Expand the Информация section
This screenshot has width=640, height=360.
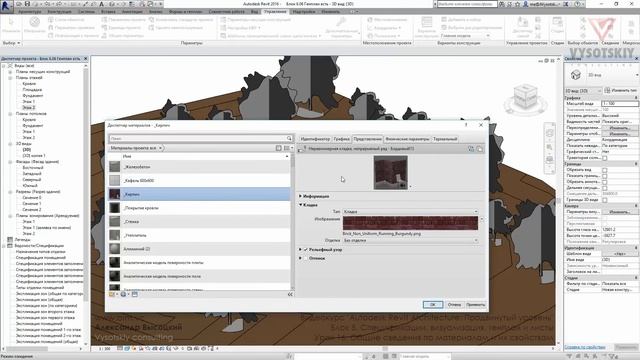(301, 196)
